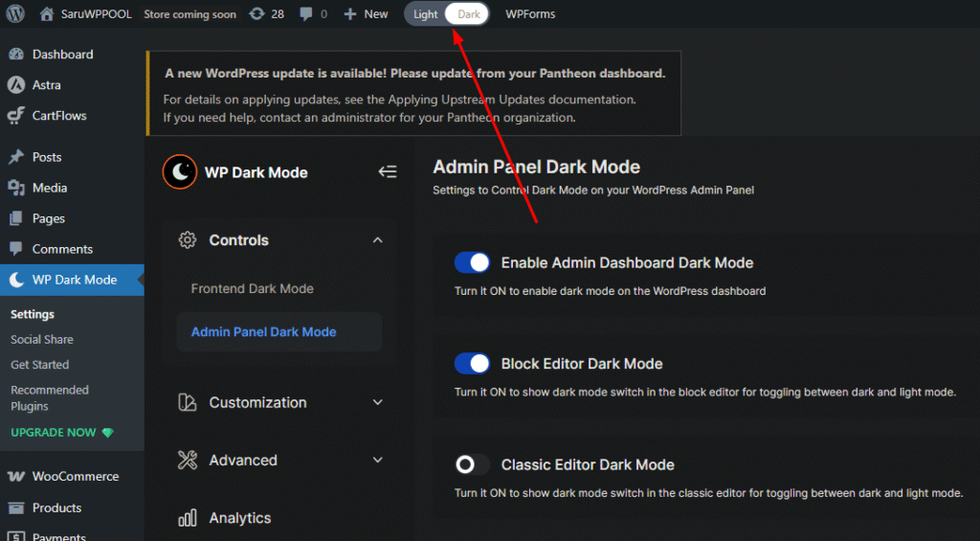Turn off Block Editor Dark Mode switch
Image resolution: width=980 pixels, height=541 pixels.
pyautogui.click(x=472, y=363)
